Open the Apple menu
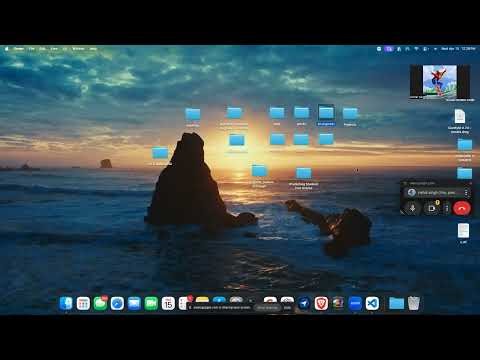 point(6,49)
